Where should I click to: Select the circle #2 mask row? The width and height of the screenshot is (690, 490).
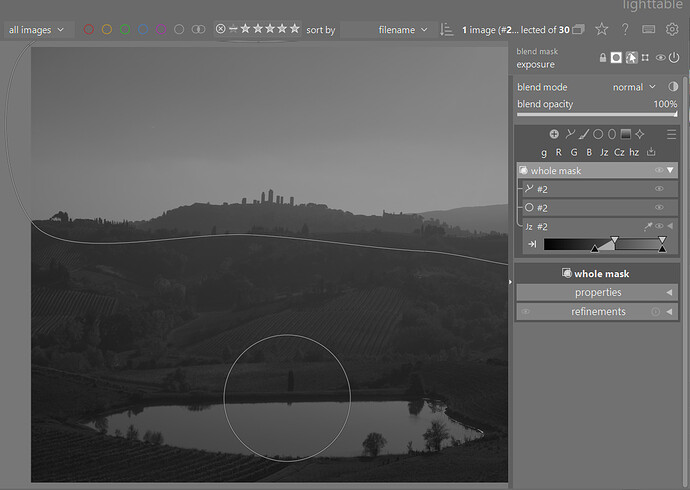pos(600,208)
